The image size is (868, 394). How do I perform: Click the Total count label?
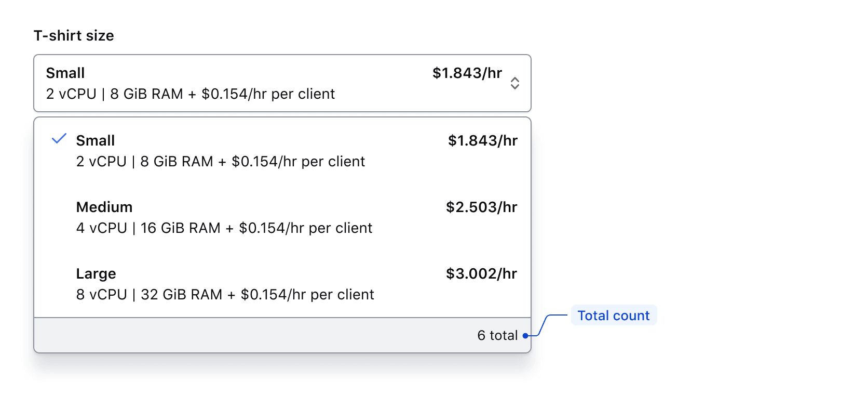(614, 316)
